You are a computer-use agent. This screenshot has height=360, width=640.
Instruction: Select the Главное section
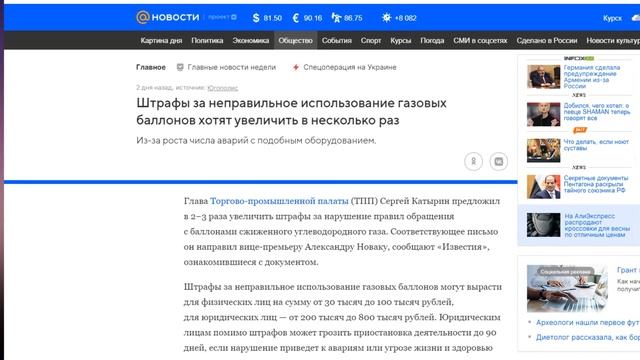151,67
